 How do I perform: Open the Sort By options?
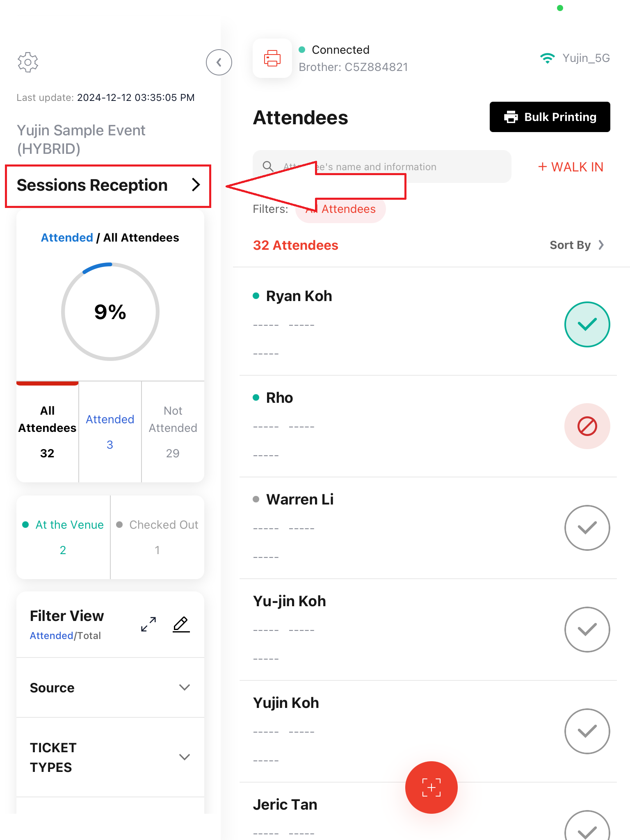(577, 245)
